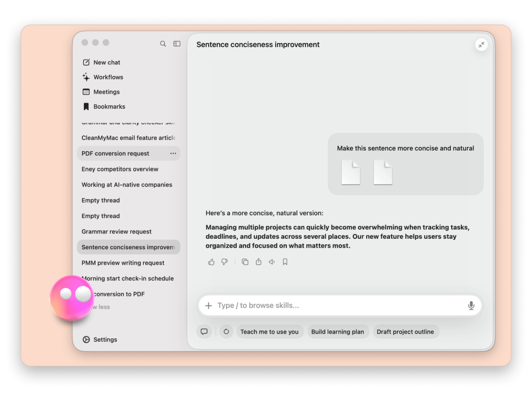The width and height of the screenshot is (532, 395).
Task: Click the chat bubble icon below input
Action: (204, 332)
